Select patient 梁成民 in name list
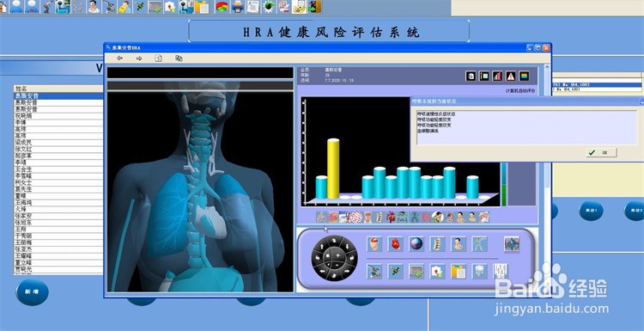The image size is (644, 331). click(x=58, y=142)
